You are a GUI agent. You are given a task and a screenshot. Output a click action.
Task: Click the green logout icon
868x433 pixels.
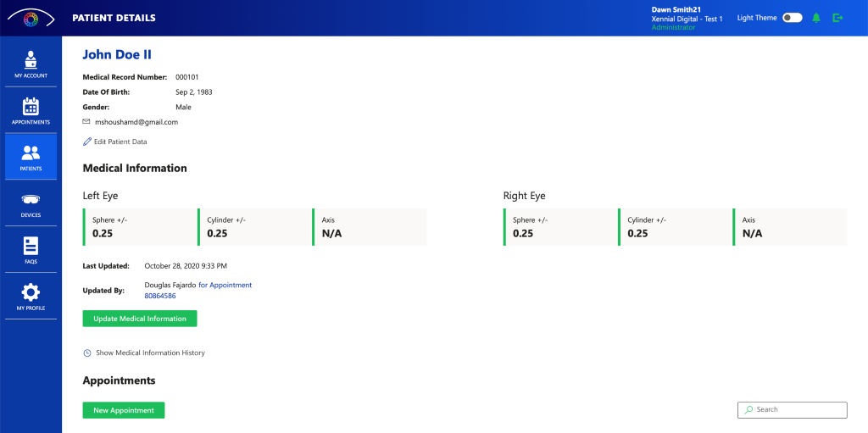[837, 18]
